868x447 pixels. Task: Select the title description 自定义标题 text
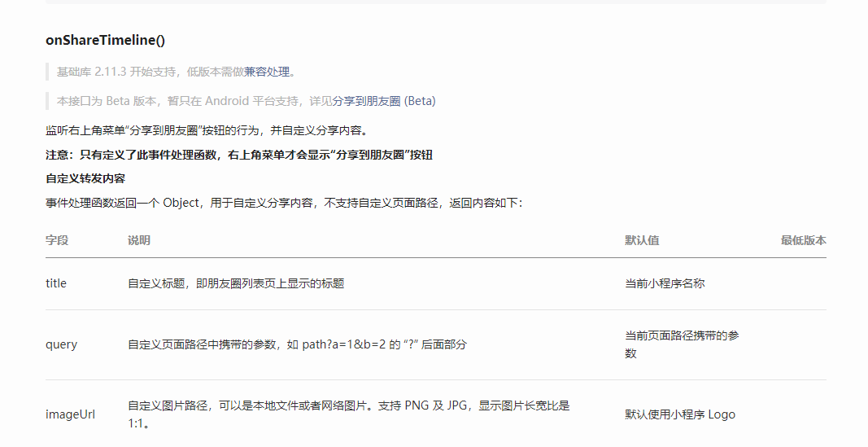[237, 283]
